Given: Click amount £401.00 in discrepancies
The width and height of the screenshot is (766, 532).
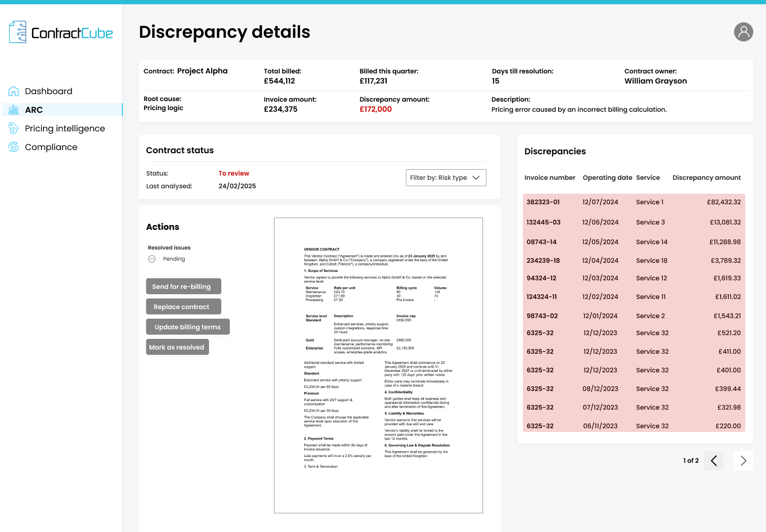Looking at the screenshot, I should 729,370.
